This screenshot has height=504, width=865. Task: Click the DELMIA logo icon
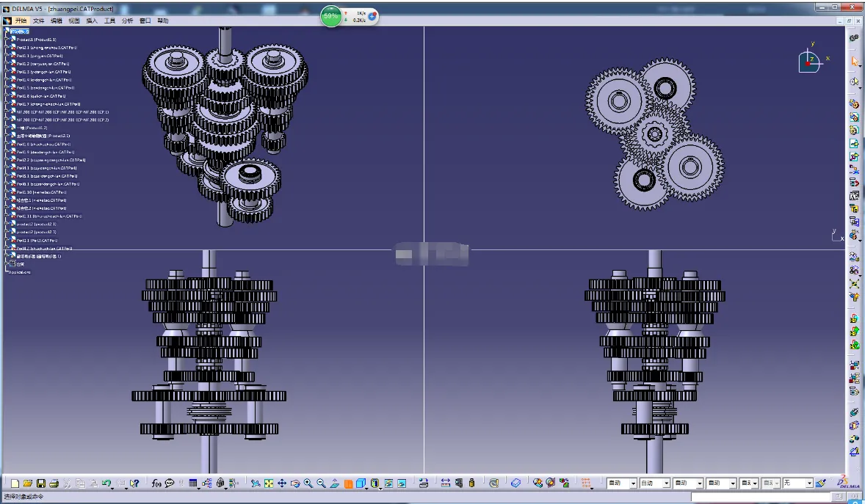pyautogui.click(x=848, y=483)
